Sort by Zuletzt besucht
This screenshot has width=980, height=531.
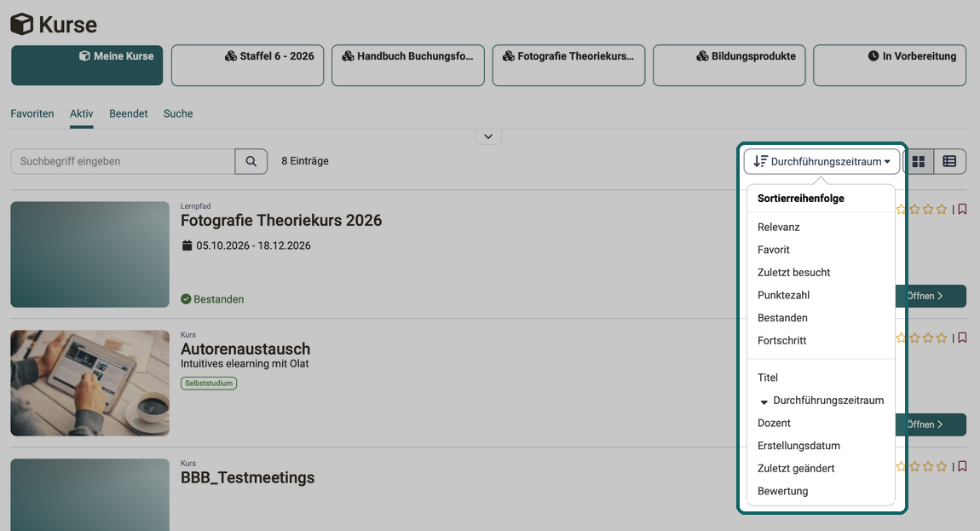click(793, 273)
